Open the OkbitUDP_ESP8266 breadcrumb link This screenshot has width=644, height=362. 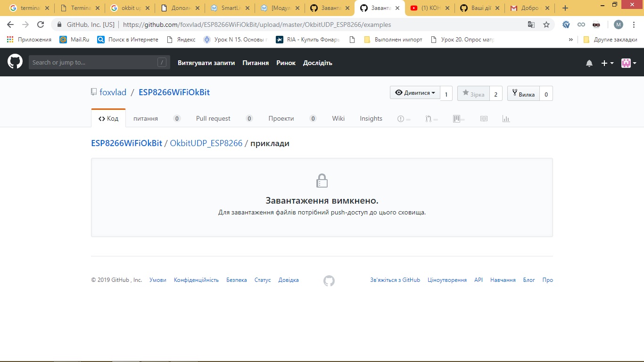(x=206, y=143)
